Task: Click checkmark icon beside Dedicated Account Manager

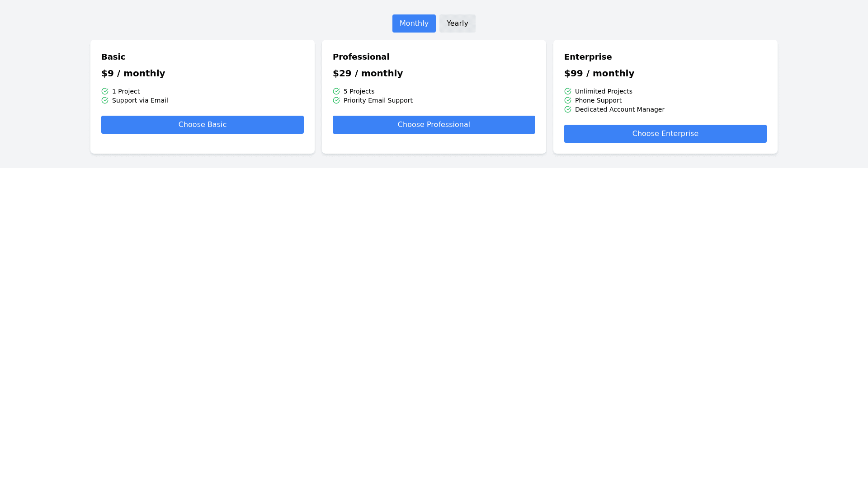Action: pyautogui.click(x=568, y=109)
